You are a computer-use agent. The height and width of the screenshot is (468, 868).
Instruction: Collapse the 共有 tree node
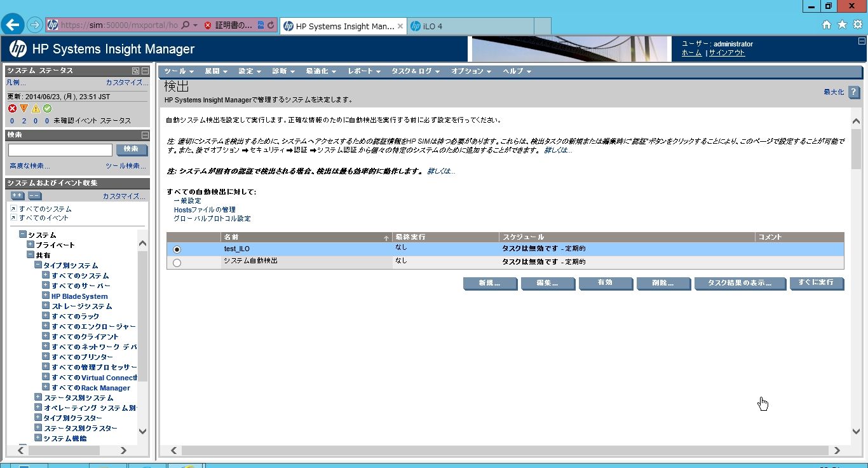(x=31, y=254)
